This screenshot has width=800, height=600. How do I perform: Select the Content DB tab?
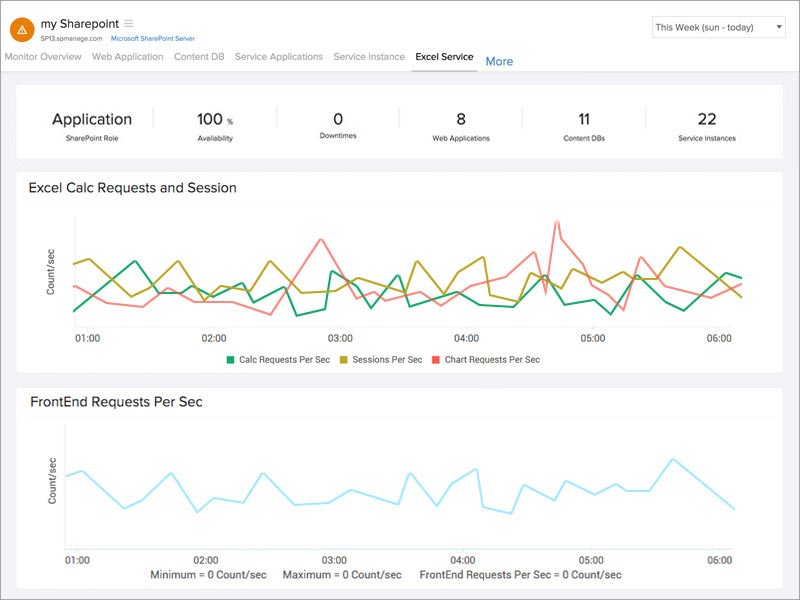[x=202, y=56]
